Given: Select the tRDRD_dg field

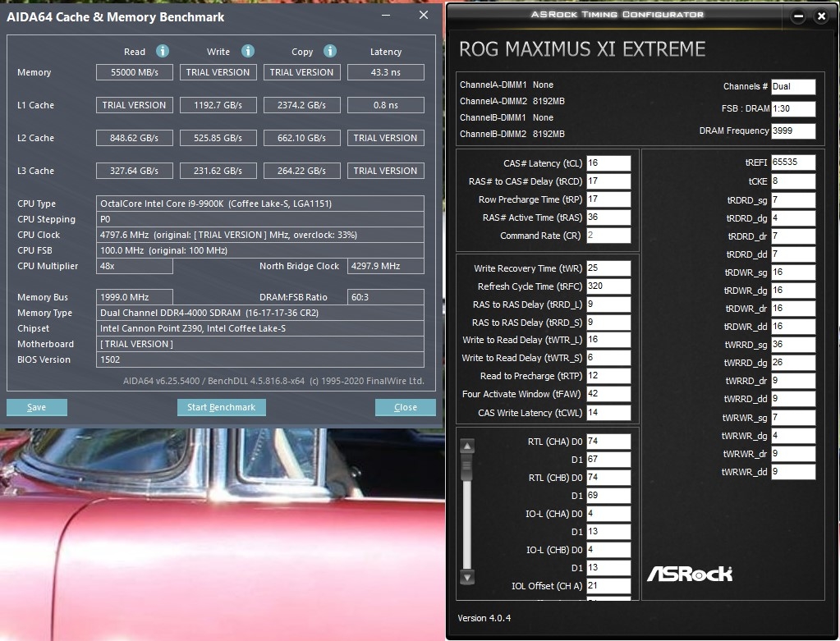Looking at the screenshot, I should coord(793,218).
